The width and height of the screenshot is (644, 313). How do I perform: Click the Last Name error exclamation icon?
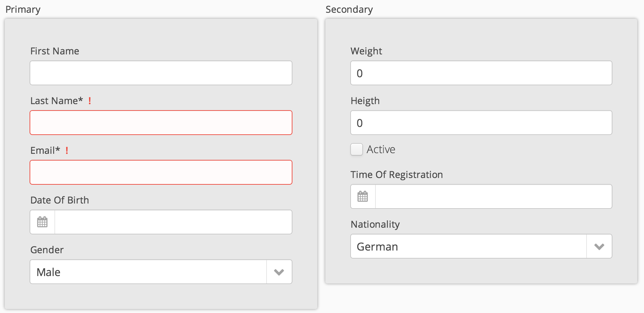(90, 101)
